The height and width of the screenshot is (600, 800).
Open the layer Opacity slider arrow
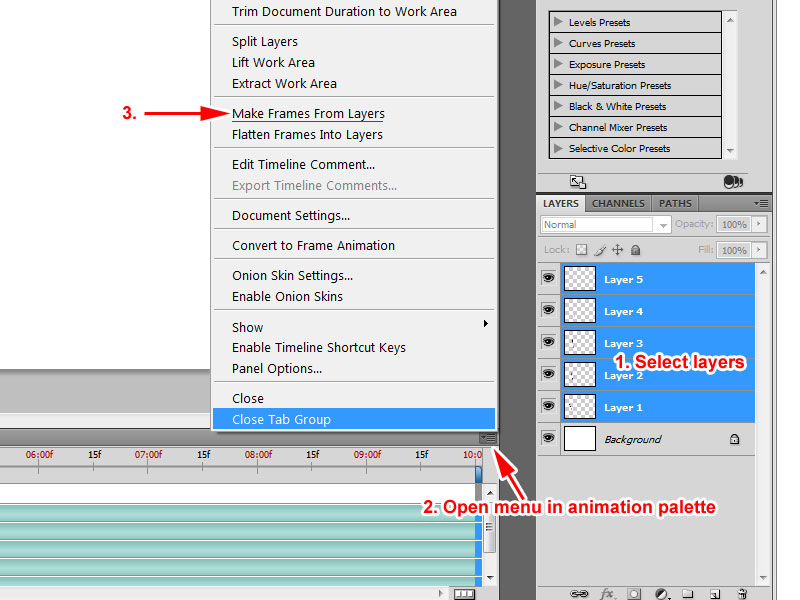click(762, 225)
